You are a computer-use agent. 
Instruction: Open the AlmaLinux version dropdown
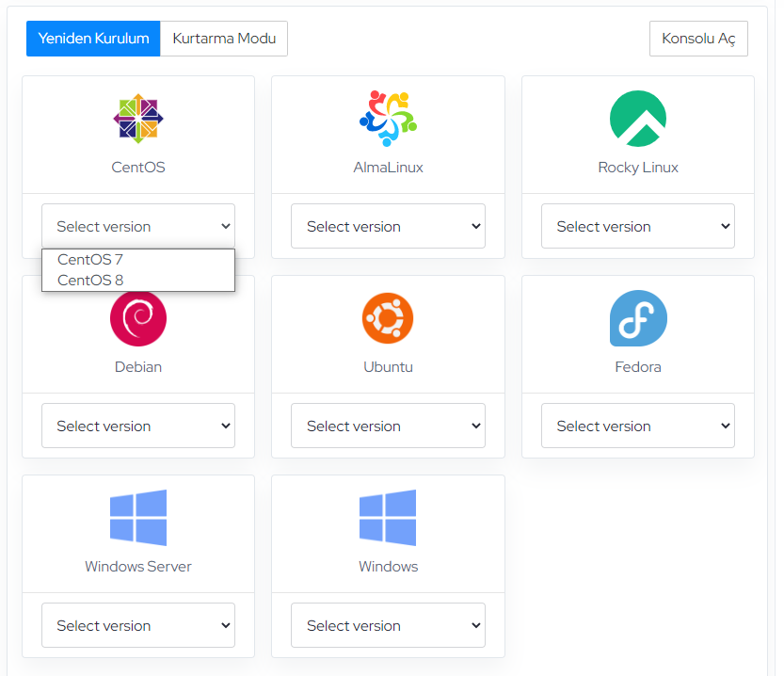coord(388,226)
